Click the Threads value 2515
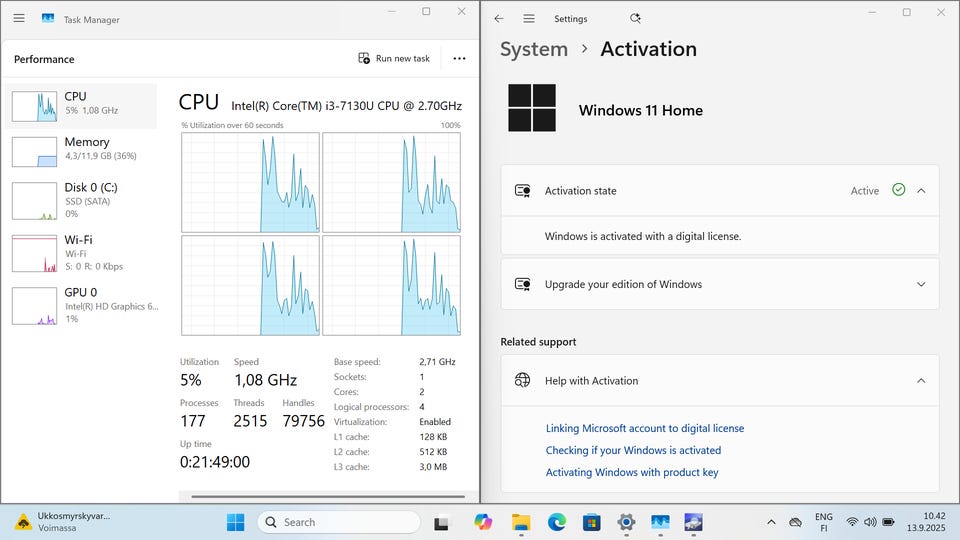The width and height of the screenshot is (960, 540). tap(250, 421)
